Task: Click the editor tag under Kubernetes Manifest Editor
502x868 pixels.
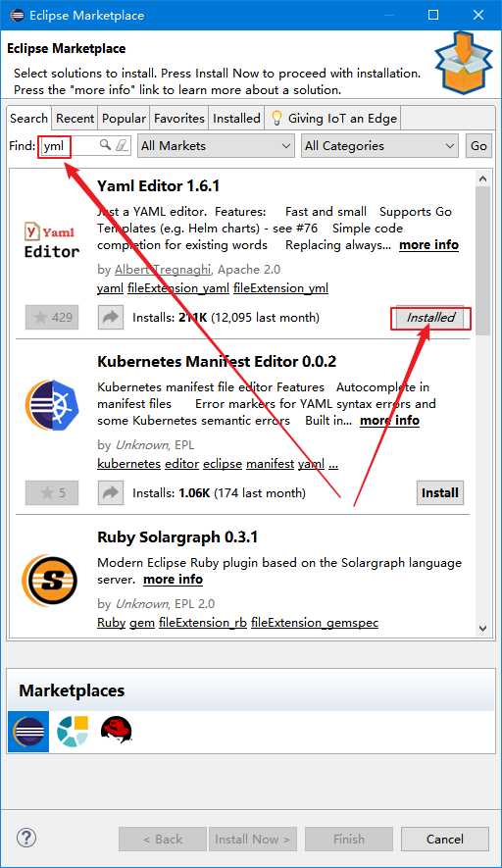Action: 182,463
